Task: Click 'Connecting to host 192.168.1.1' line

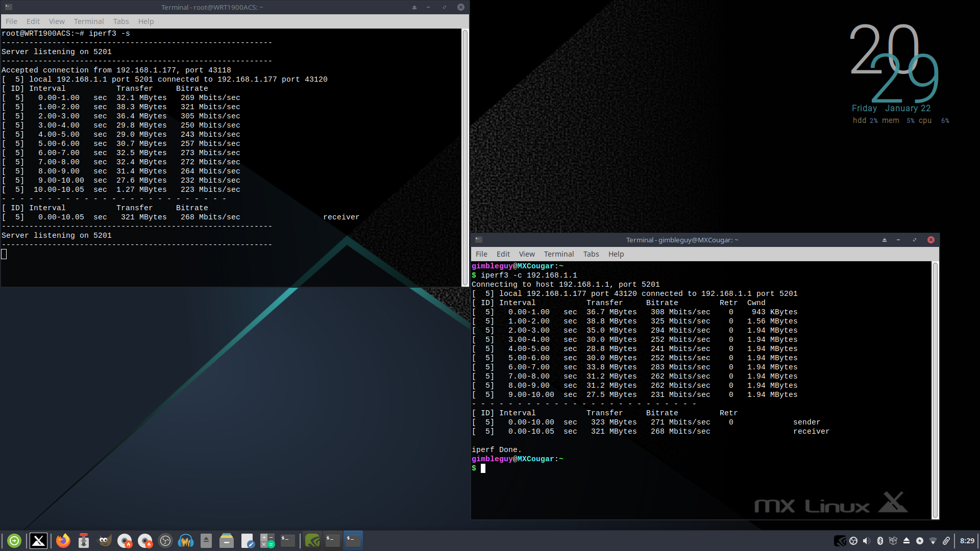Action: pos(566,285)
